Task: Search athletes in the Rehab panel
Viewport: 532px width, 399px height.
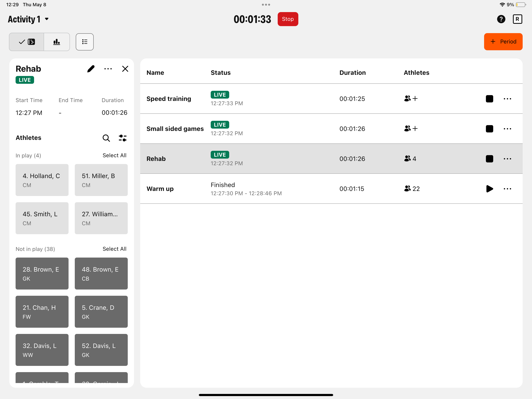Action: point(106,138)
